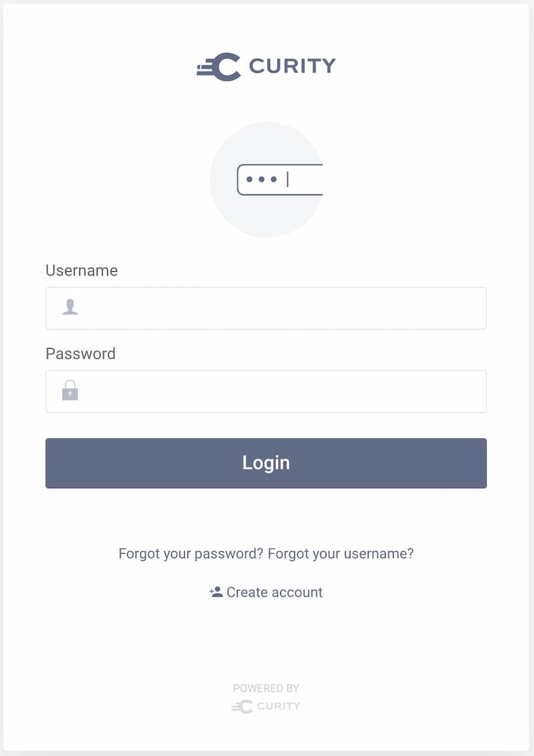Screen dimensions: 534x756
Task: Click the circular avatar illustration above the form
Action: [x=267, y=179]
